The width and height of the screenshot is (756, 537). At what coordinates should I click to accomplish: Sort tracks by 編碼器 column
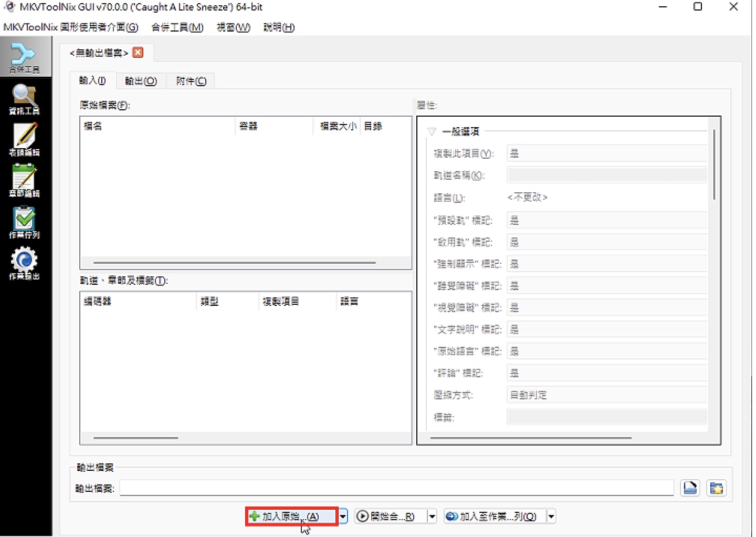point(139,302)
